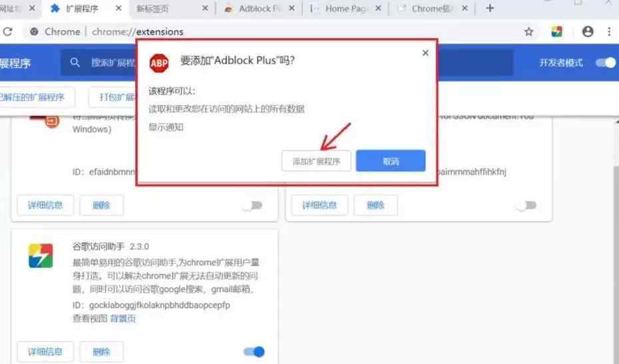
Task: Click the chrome://extensions address bar
Action: coord(266,31)
